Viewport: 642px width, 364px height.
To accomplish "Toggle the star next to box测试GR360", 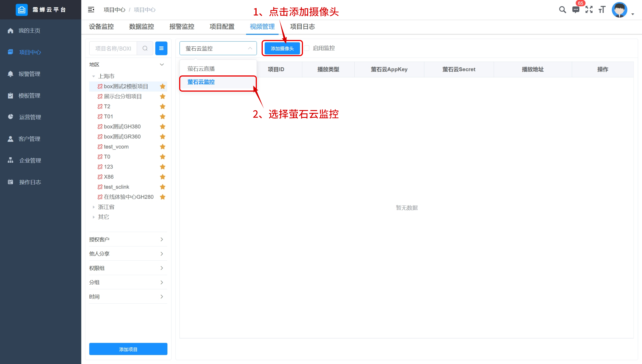I will 163,137.
